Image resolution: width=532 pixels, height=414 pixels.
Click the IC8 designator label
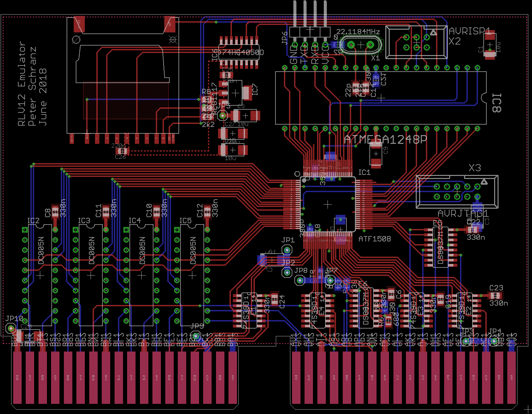[497, 103]
